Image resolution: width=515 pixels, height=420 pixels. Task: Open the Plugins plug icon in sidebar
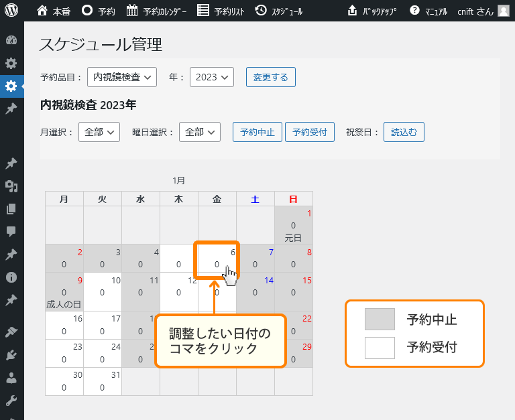point(11,355)
